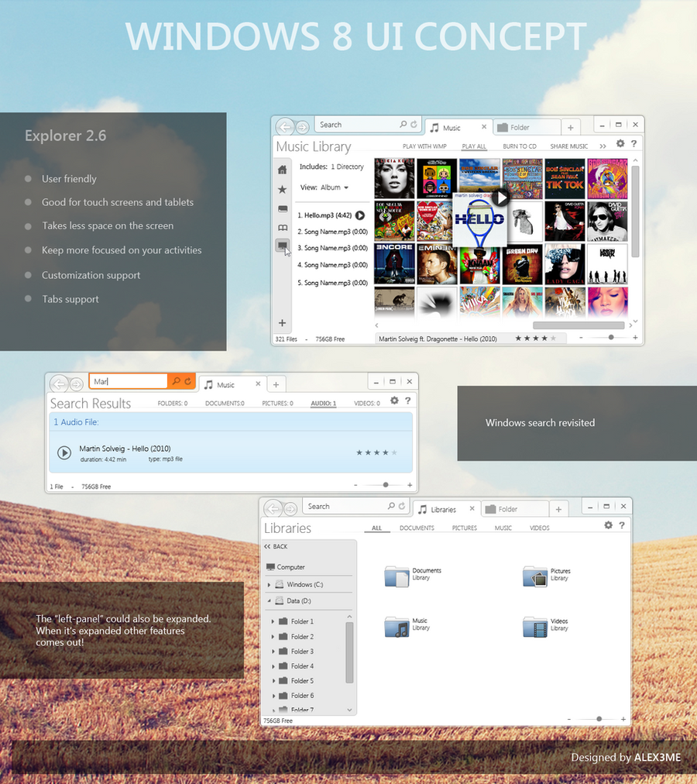
Task: Open the View: Album dropdown
Action: pyautogui.click(x=324, y=187)
